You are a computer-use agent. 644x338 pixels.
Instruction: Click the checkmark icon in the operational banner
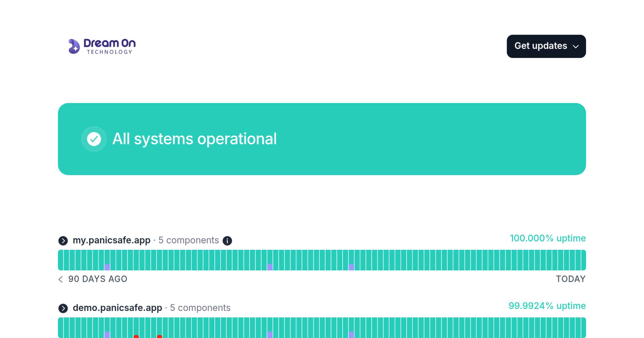(x=94, y=139)
